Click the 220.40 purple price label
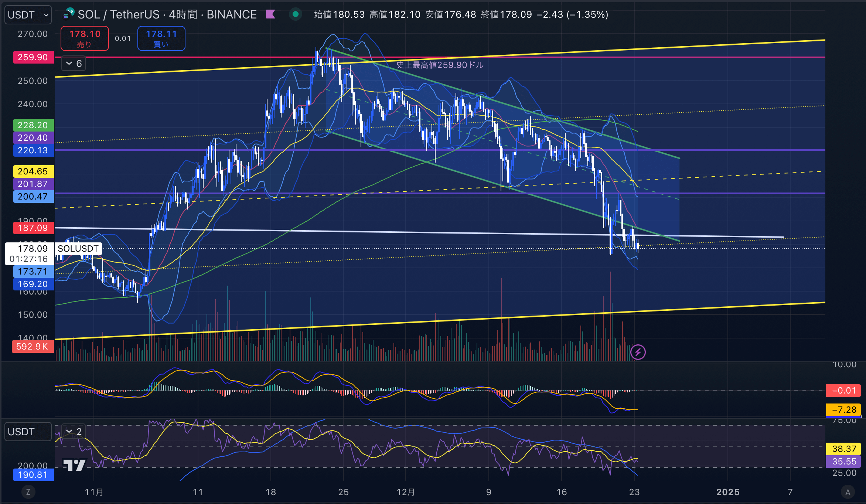The width and height of the screenshot is (866, 504). [33, 138]
